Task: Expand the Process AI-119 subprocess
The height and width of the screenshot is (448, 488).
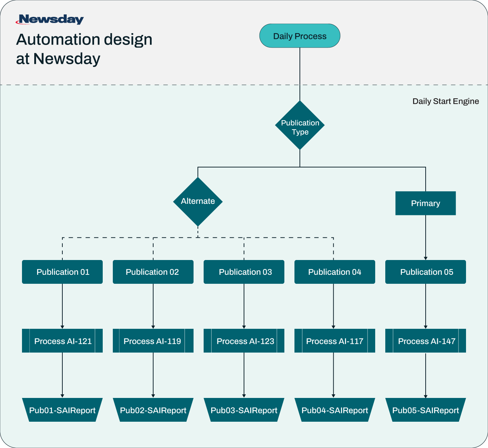Action: tap(153, 341)
